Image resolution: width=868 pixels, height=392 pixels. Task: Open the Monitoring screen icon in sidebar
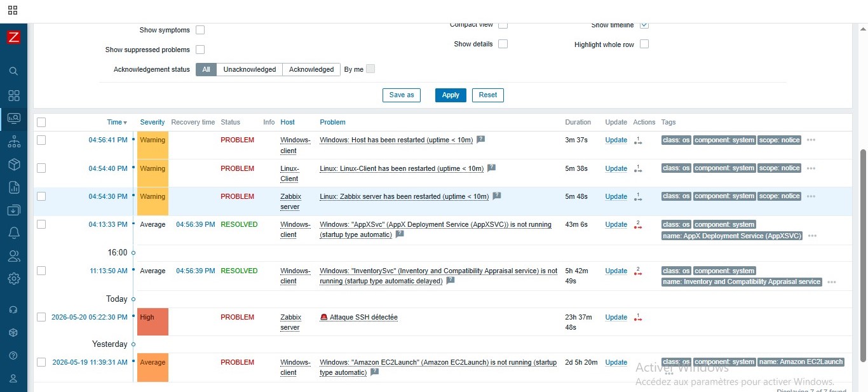click(13, 118)
